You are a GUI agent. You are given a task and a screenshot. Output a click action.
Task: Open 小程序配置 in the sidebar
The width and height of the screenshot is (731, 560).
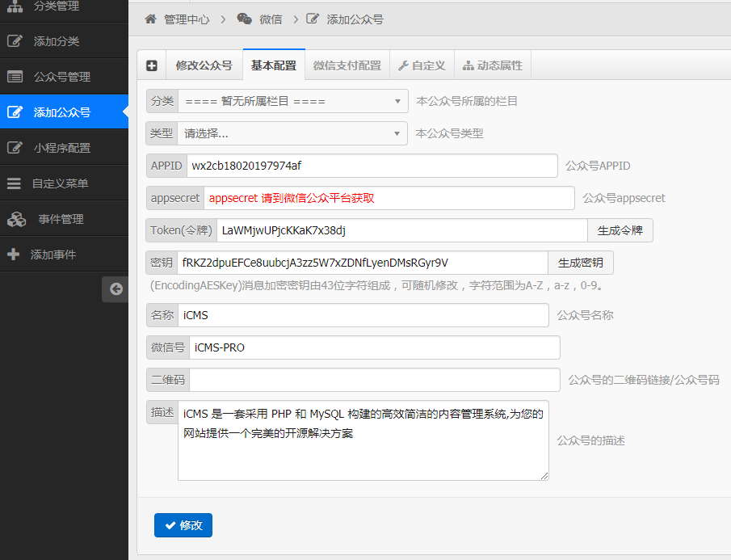coord(64,148)
